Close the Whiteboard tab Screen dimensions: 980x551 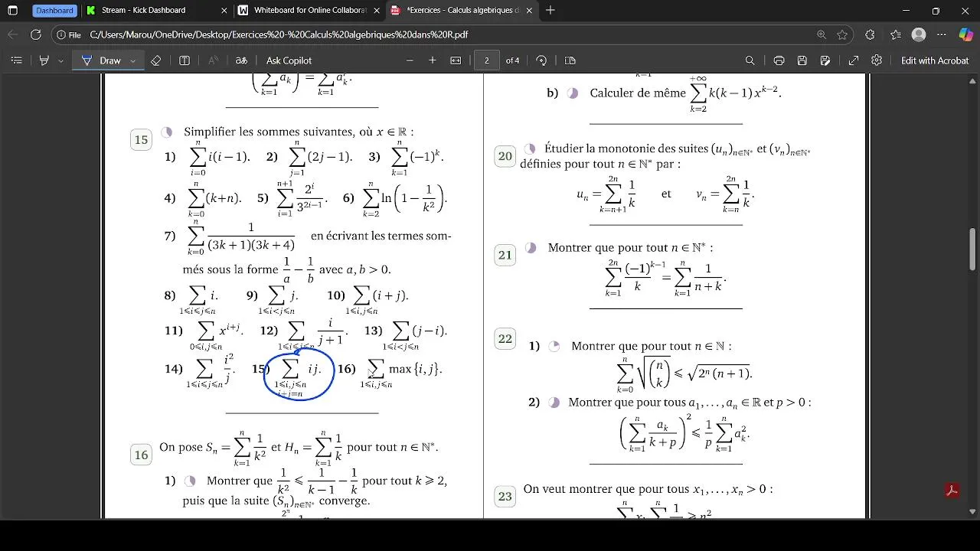point(375,11)
